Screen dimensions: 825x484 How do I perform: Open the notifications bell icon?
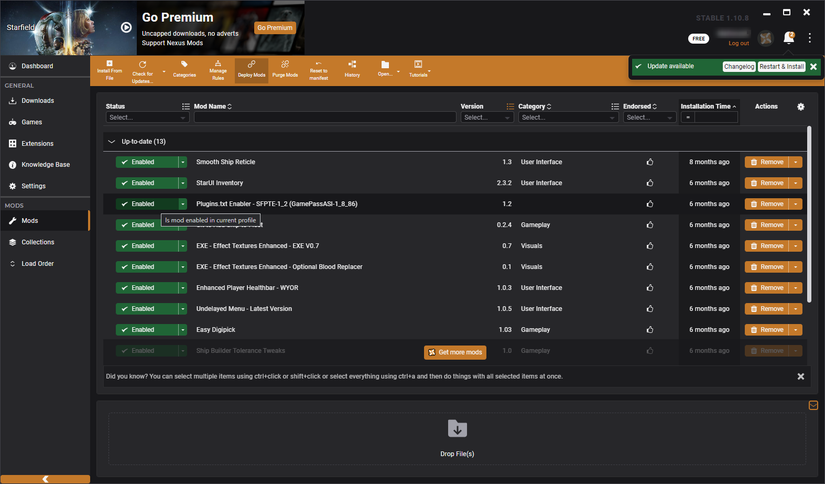(789, 38)
